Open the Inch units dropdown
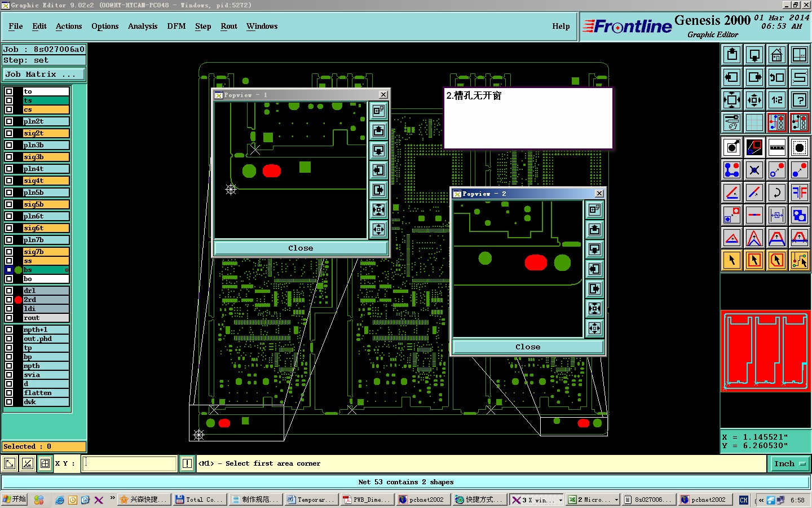Viewport: 812px width, 508px height. pos(789,463)
